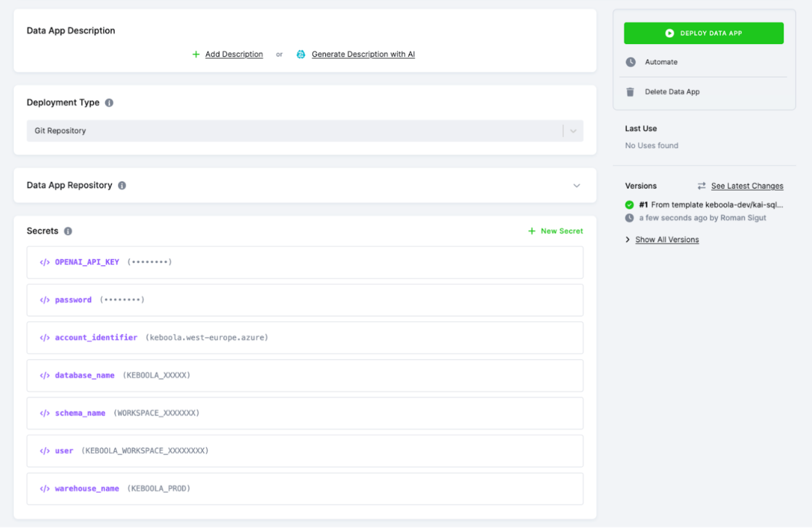Click the KEBOOLA_XXXXX value
The height and width of the screenshot is (528, 812).
click(x=156, y=376)
